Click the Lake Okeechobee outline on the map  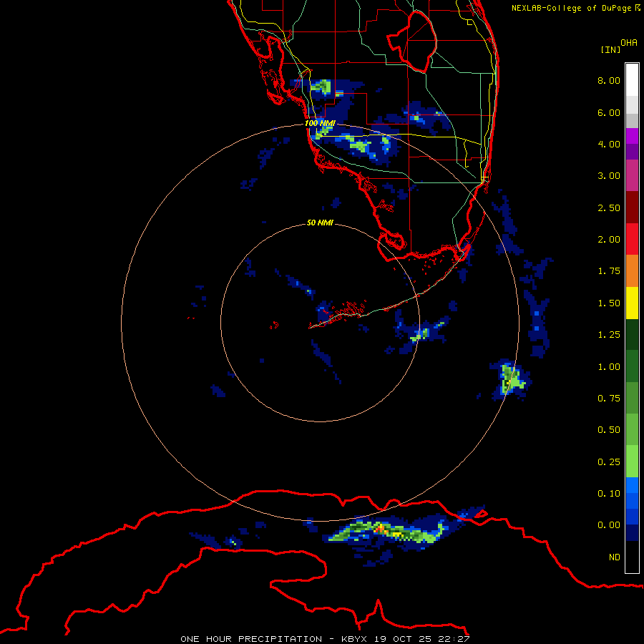pyautogui.click(x=412, y=42)
